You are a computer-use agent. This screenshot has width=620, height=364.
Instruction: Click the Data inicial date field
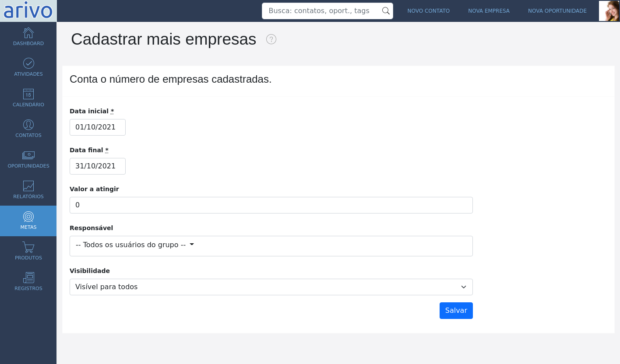(98, 127)
